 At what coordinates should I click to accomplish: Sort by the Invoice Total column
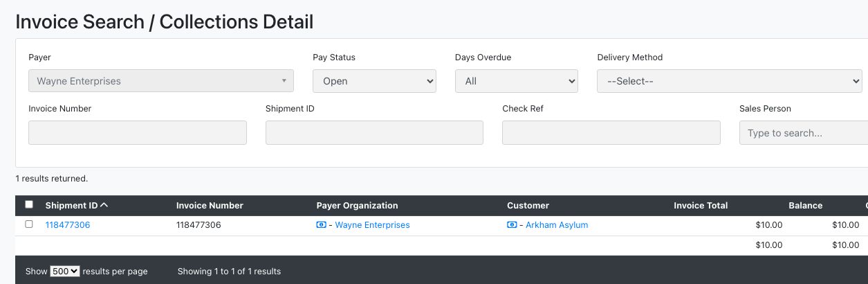click(701, 206)
